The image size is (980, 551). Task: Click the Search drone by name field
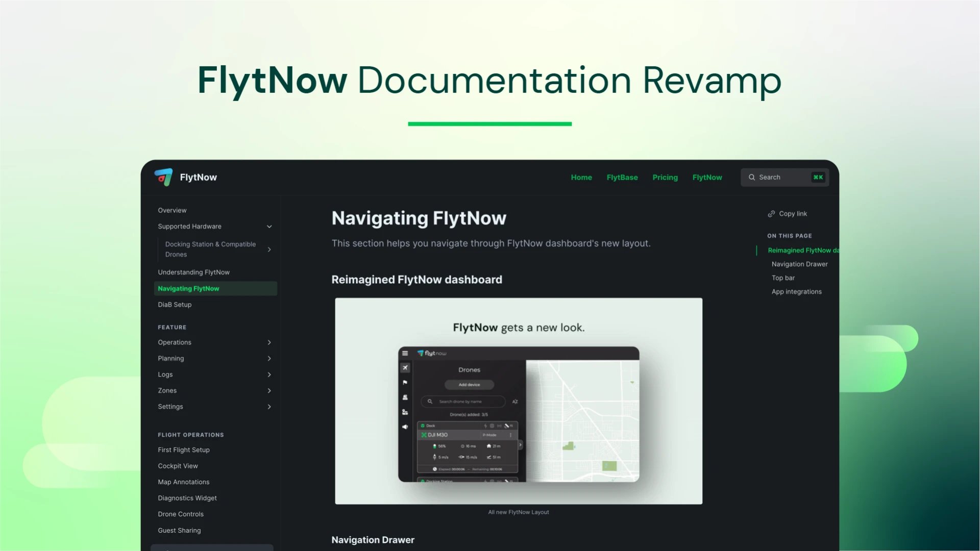[463, 402]
